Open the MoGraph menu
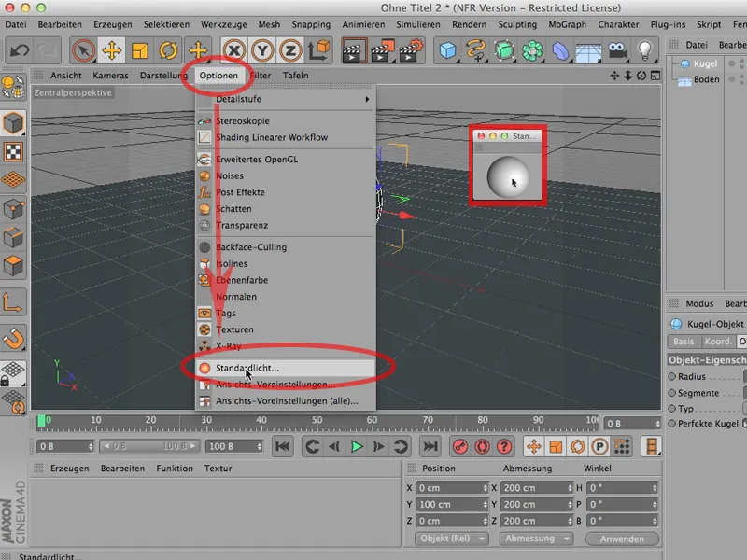Screen dimensions: 747x560 568,24
